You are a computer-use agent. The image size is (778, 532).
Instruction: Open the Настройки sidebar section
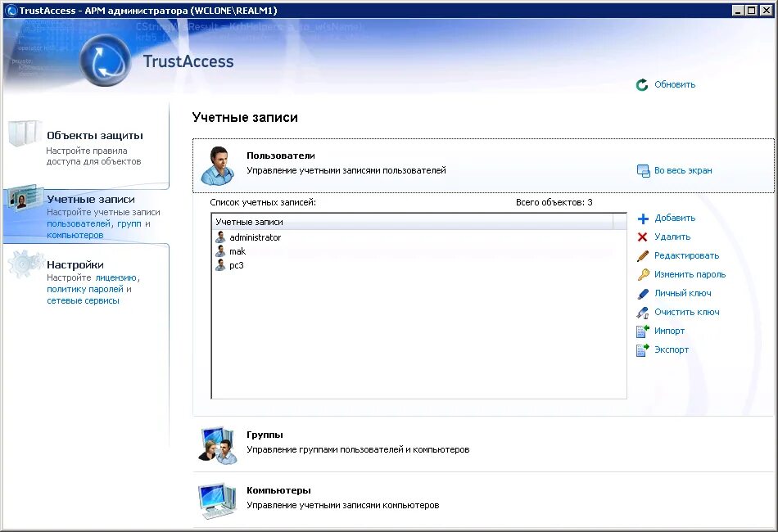(75, 264)
